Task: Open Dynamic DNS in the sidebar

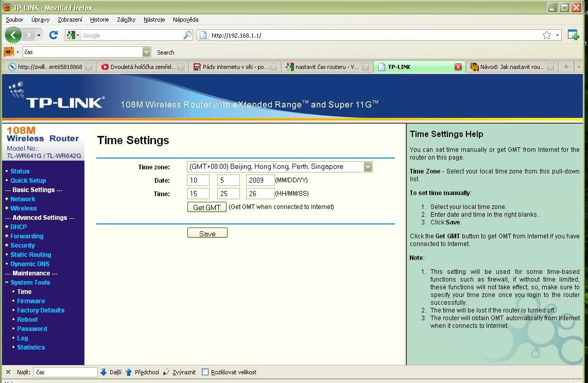Action: pyautogui.click(x=30, y=264)
